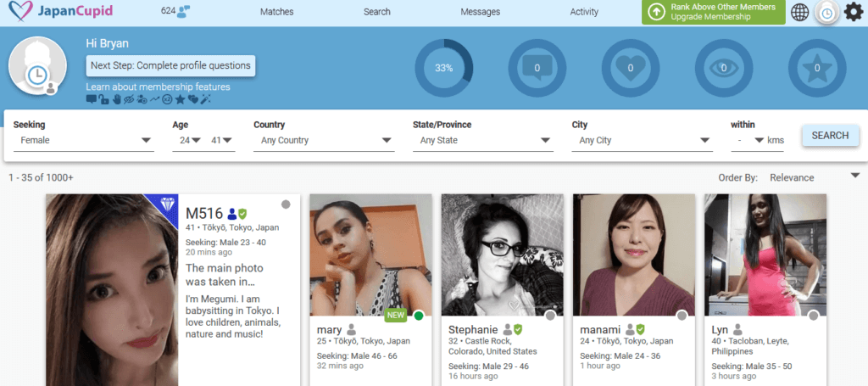
Task: Click the gray member icon next to mary
Action: pos(352,329)
